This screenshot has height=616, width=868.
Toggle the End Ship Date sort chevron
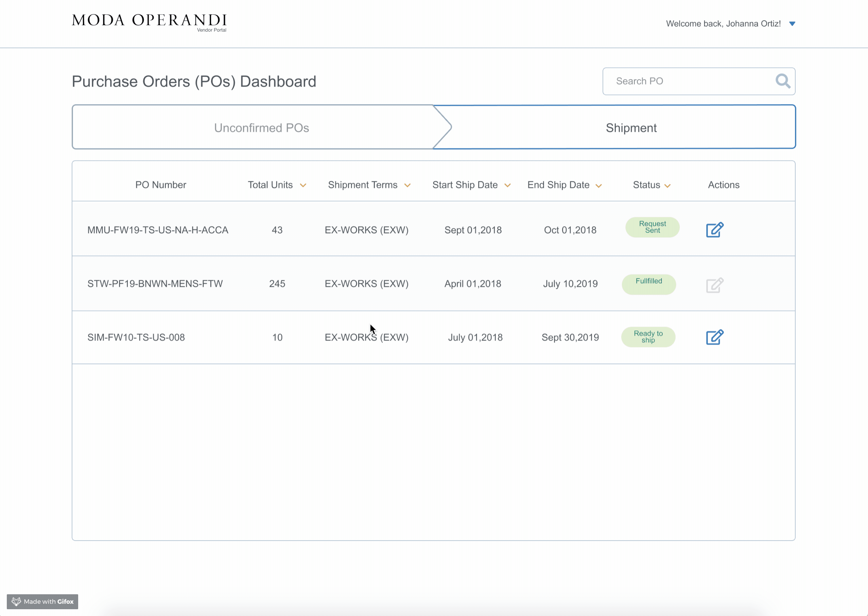pyautogui.click(x=598, y=186)
